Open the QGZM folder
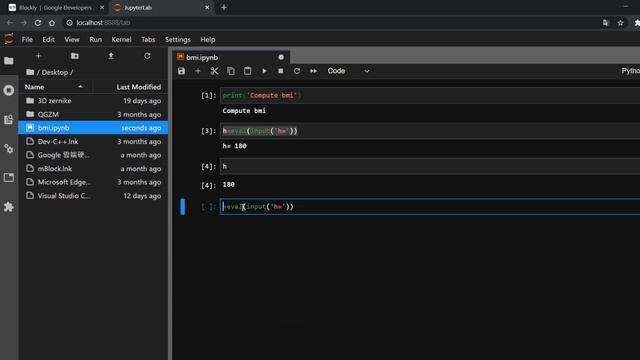640x360 pixels. click(93, 114)
